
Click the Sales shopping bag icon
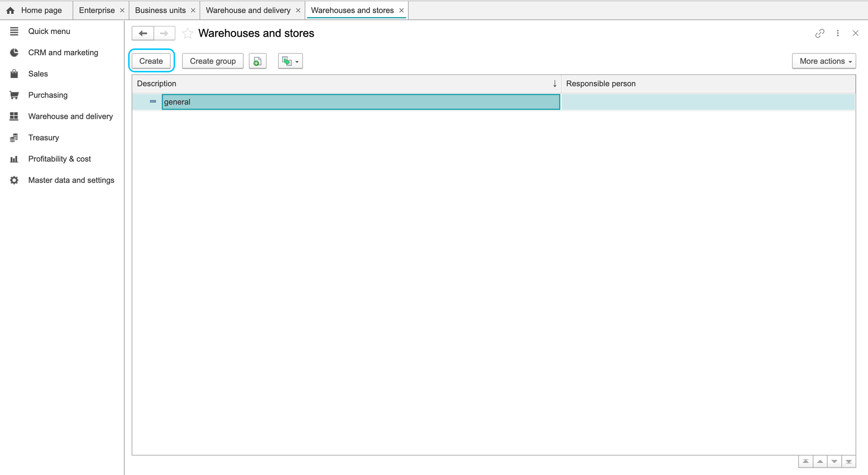pos(14,74)
